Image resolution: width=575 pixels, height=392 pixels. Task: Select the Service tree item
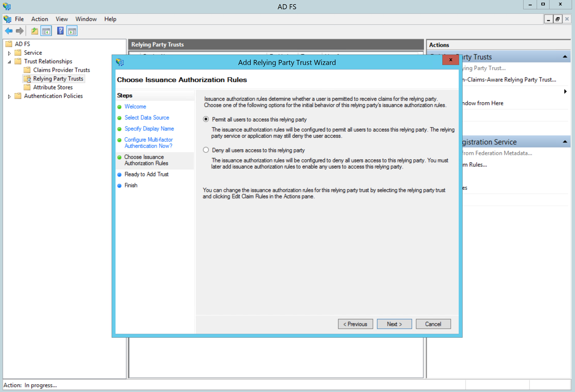pyautogui.click(x=33, y=53)
